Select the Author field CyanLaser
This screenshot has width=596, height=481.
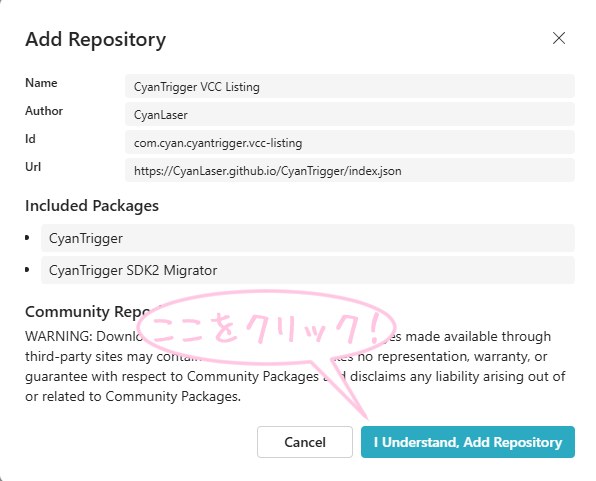[x=350, y=114]
